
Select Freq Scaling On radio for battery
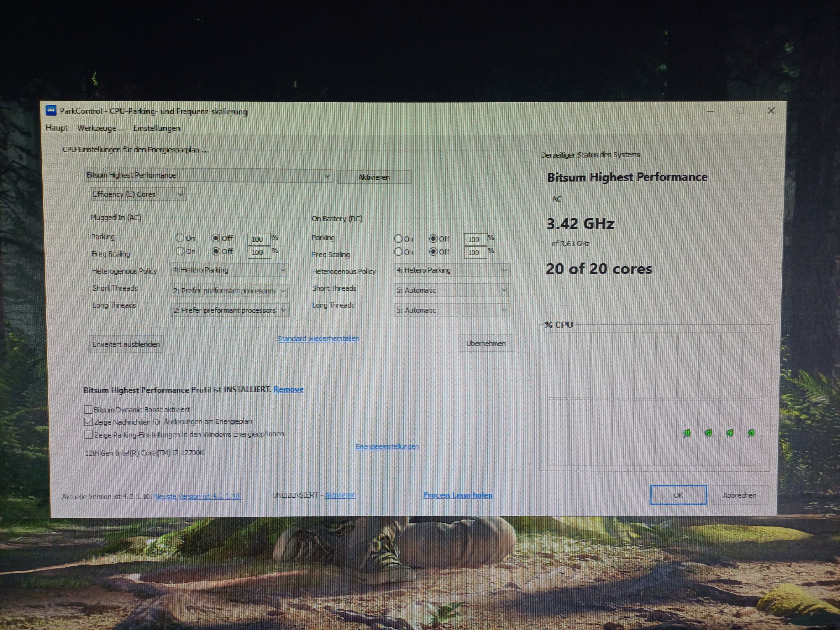tap(398, 252)
